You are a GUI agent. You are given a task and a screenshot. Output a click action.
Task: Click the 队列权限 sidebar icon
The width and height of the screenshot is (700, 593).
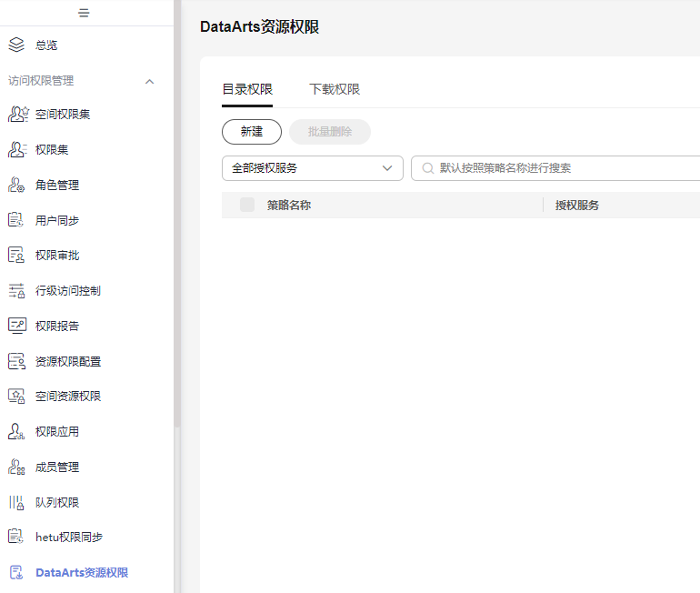[x=16, y=502]
